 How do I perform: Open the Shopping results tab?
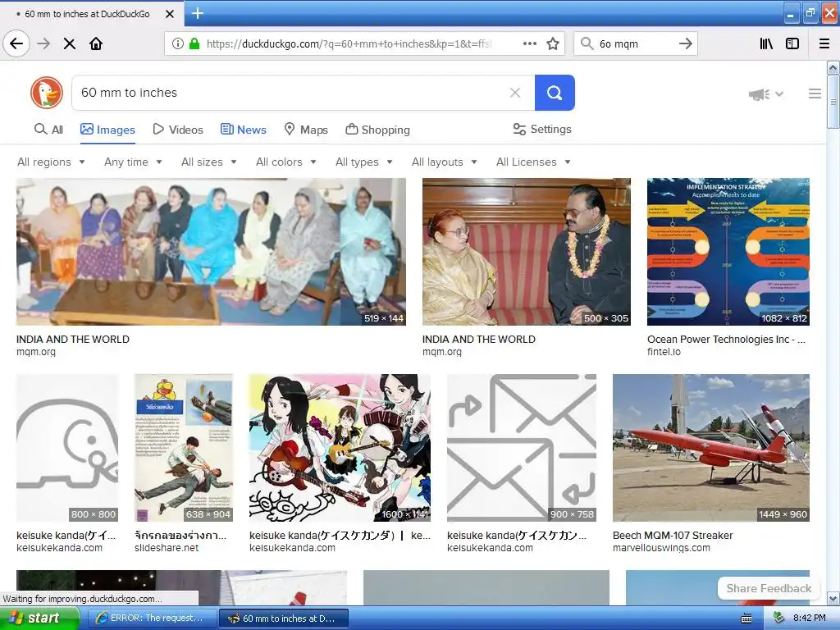tap(377, 130)
